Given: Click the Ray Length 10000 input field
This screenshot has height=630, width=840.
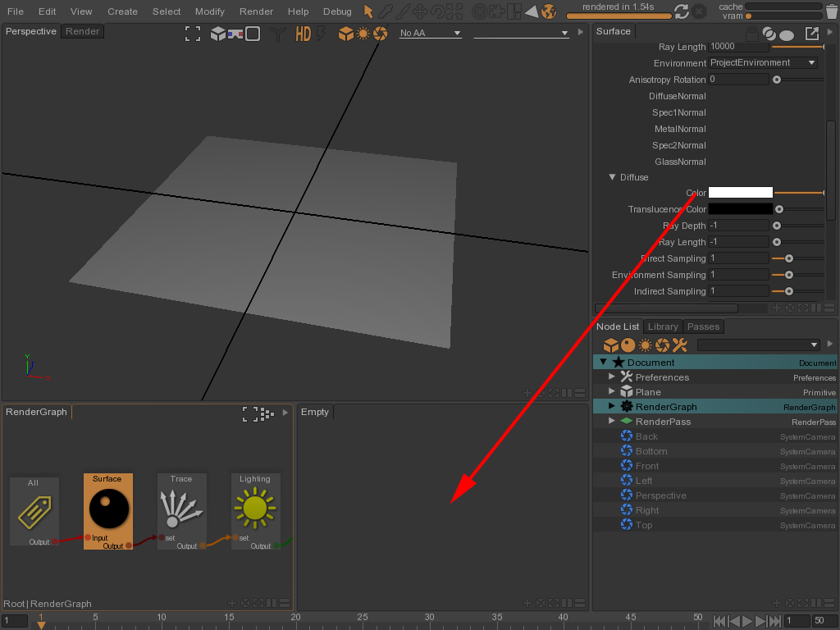Looking at the screenshot, I should [x=738, y=47].
